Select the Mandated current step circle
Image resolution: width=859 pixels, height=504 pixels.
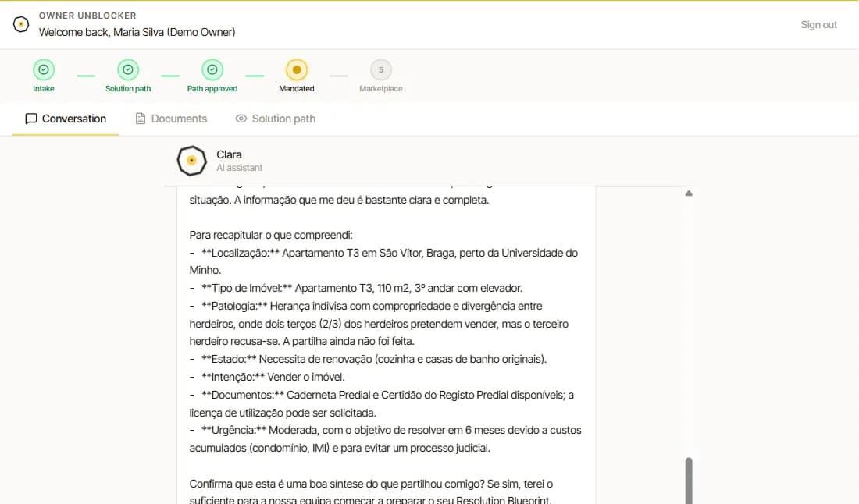tap(297, 69)
